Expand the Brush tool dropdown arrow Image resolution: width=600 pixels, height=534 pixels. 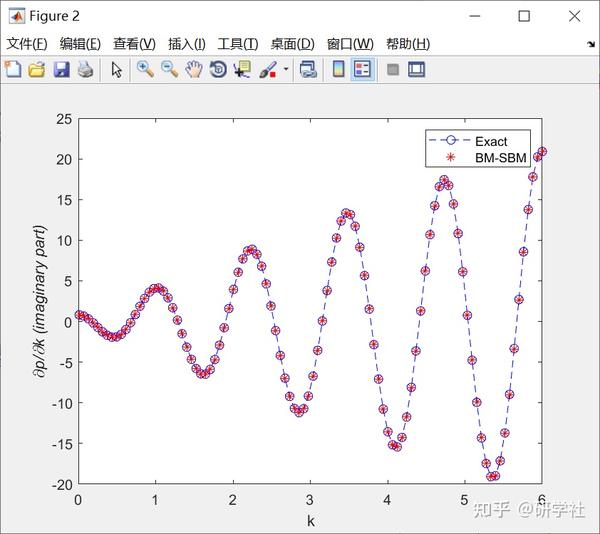point(286,70)
